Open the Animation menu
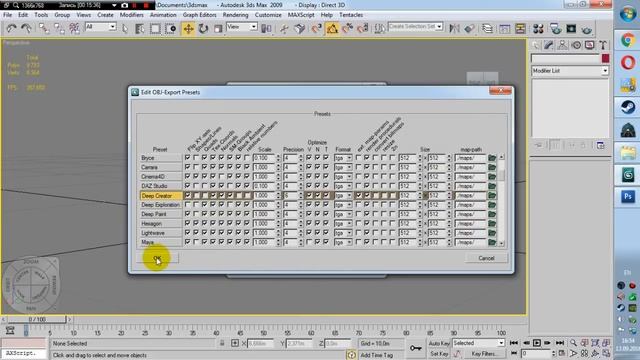 pos(163,15)
